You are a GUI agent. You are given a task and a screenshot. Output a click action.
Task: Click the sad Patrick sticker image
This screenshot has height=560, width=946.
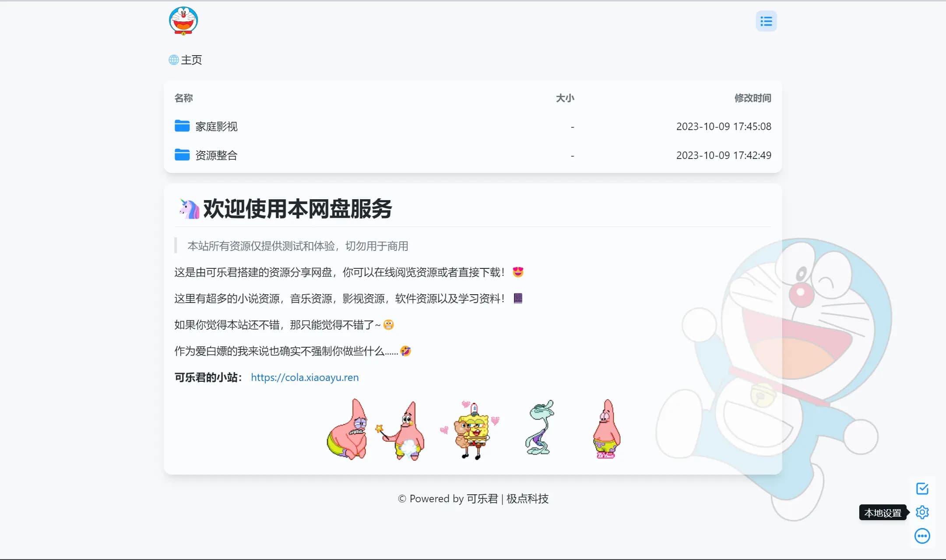pos(348,429)
